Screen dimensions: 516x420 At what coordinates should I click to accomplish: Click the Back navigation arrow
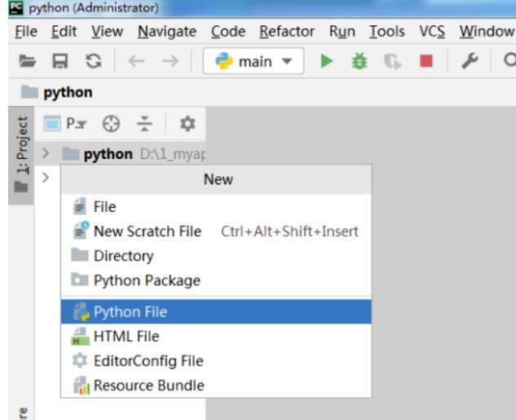click(136, 61)
